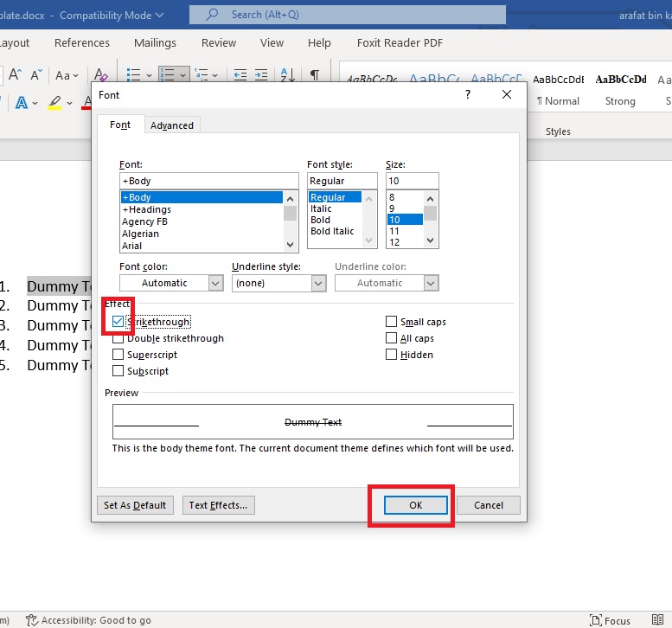Select Italic in font style list
672x628 pixels.
coord(321,208)
